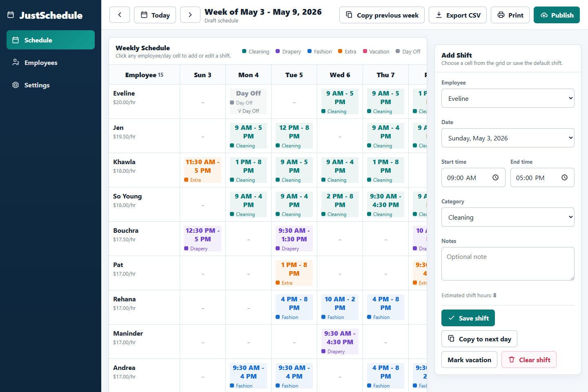Open Settings in the sidebar

pos(51,85)
